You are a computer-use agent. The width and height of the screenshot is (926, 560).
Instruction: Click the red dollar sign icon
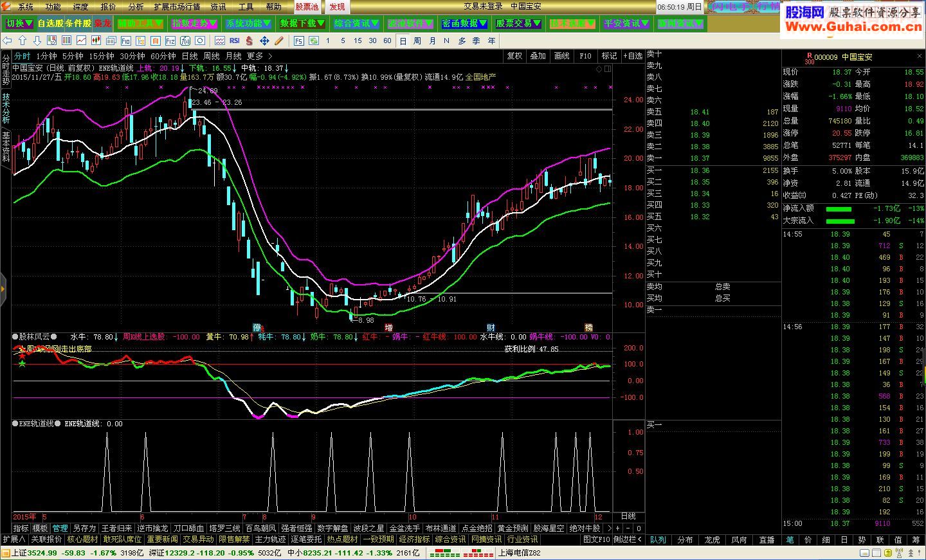pyautogui.click(x=249, y=41)
